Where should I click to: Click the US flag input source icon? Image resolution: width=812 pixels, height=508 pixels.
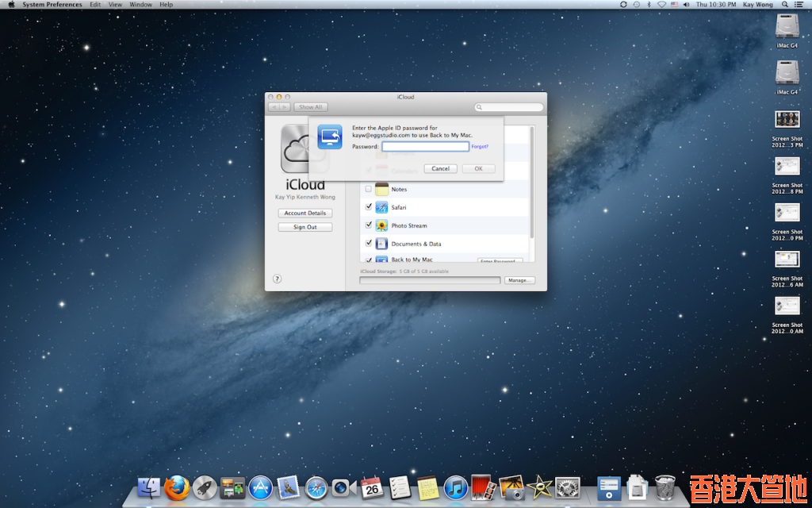(674, 5)
